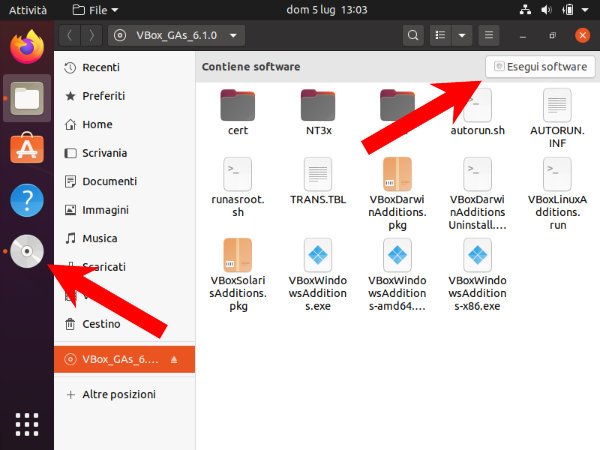Open Preferiti in the sidebar
Image resolution: width=600 pixels, height=450 pixels.
(124, 96)
